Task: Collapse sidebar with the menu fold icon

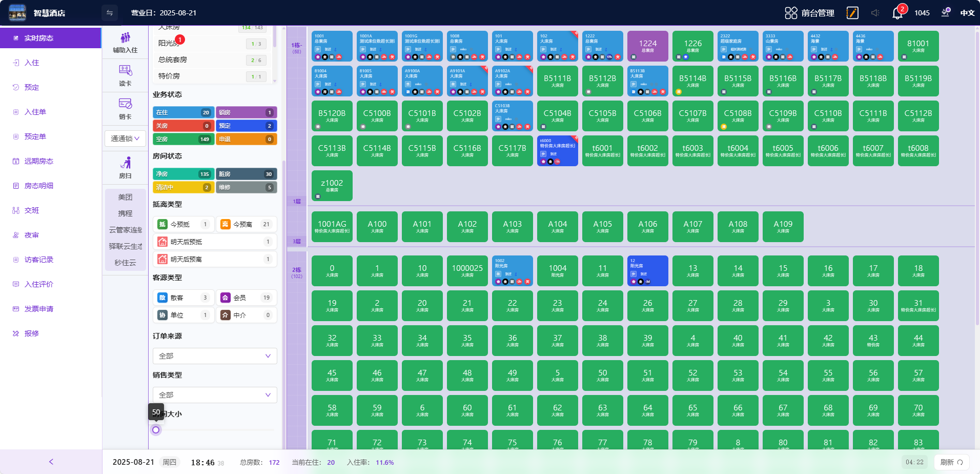Action: [109, 13]
